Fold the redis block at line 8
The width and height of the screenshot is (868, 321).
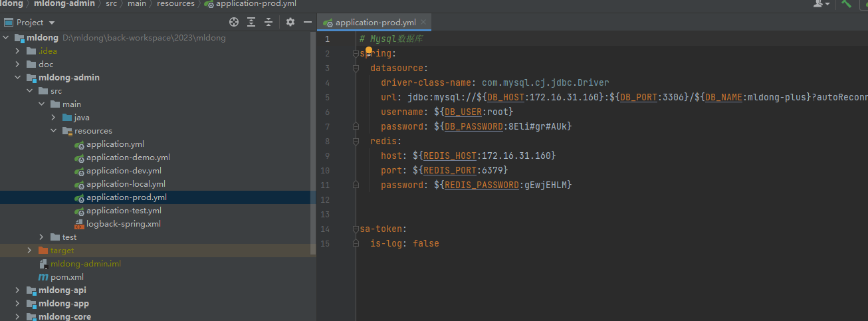point(356,142)
